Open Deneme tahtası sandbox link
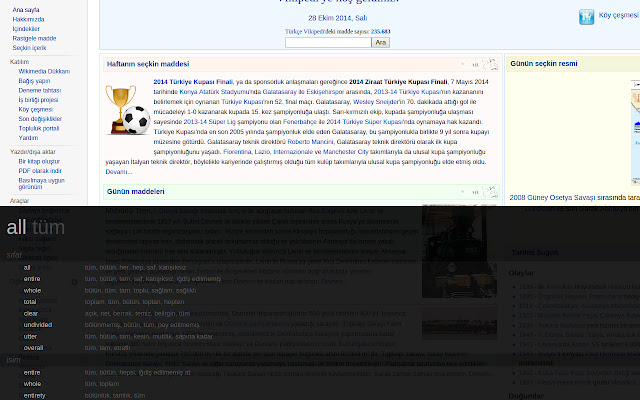640x400 pixels. pos(40,90)
